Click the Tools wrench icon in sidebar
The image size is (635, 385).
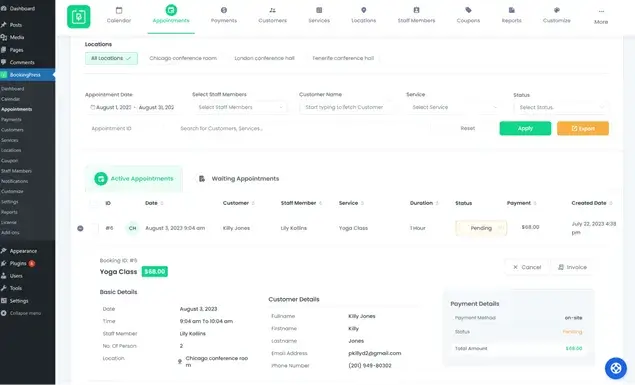tap(4, 288)
